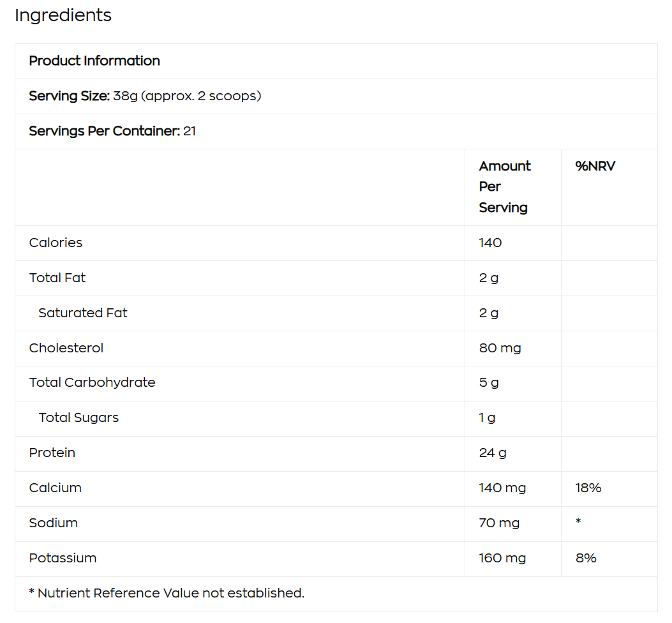
Task: Click the Servings Per Container row
Action: [x=112, y=131]
